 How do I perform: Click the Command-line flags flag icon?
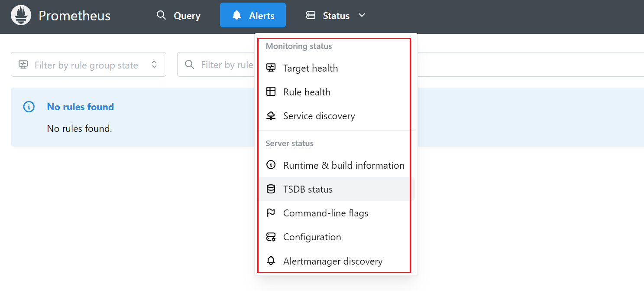pyautogui.click(x=271, y=213)
